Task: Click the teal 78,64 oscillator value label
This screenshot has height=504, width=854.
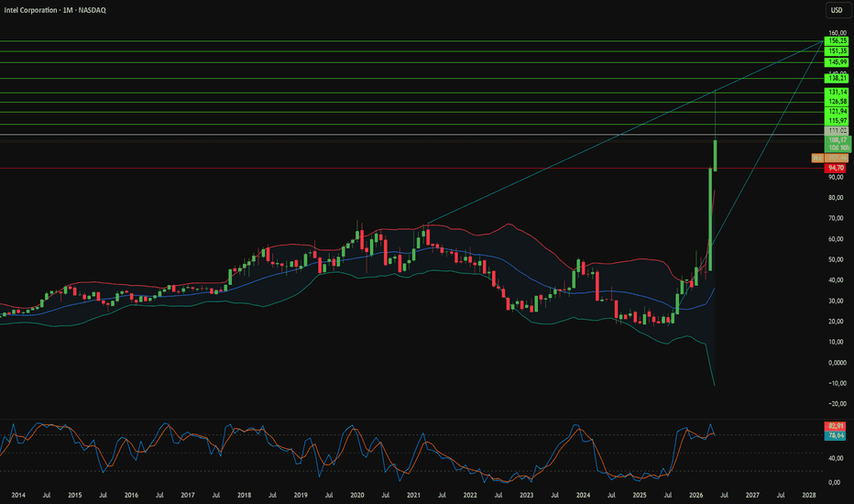Action: coord(836,435)
